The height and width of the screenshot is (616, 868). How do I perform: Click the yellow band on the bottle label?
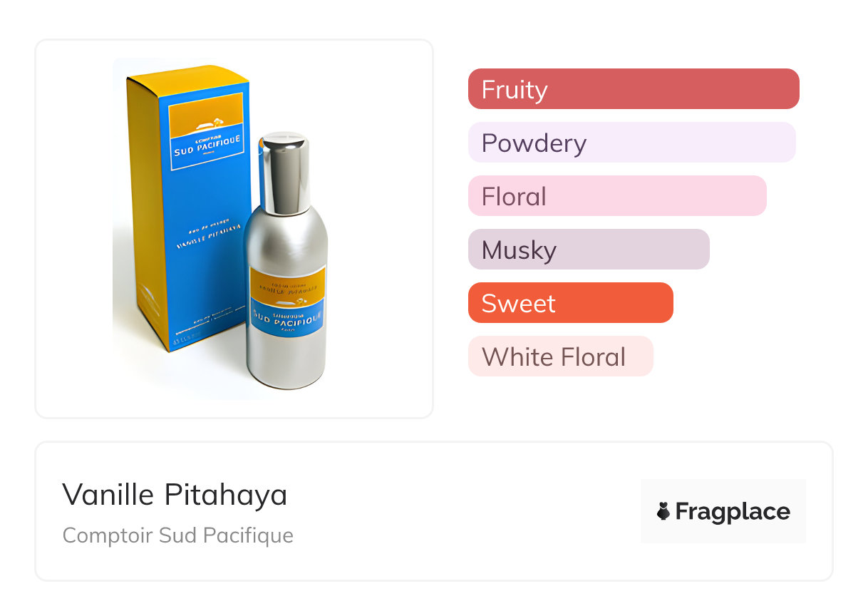coord(287,282)
